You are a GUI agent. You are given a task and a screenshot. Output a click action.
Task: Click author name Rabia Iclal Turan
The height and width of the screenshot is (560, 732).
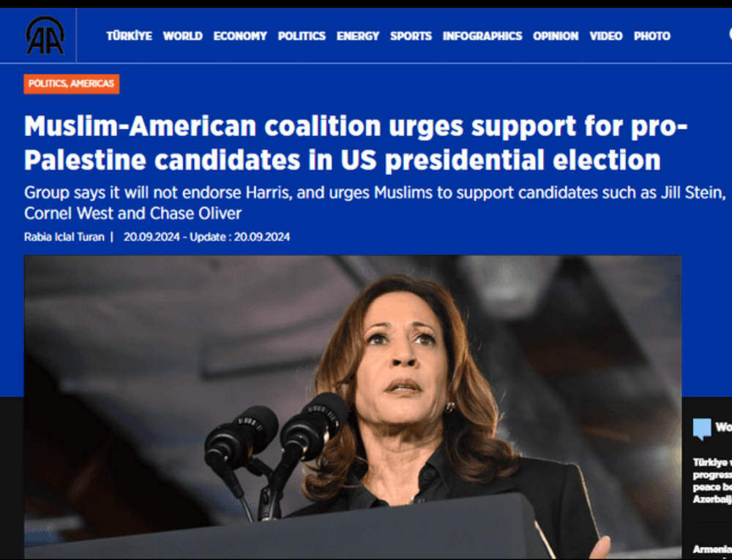[64, 237]
